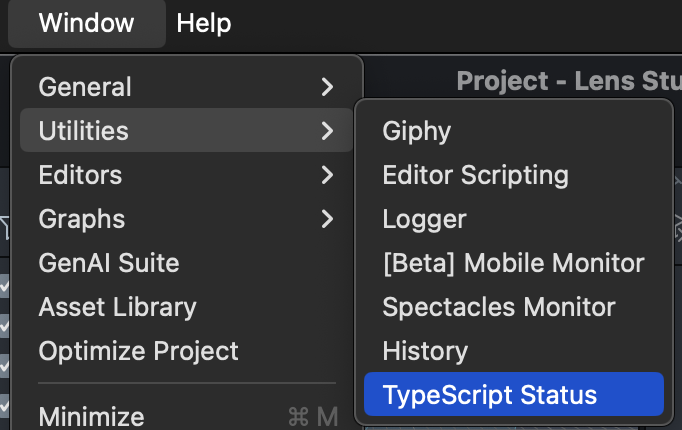The width and height of the screenshot is (682, 430).
Task: Open the Help menu in menu bar
Action: (204, 22)
